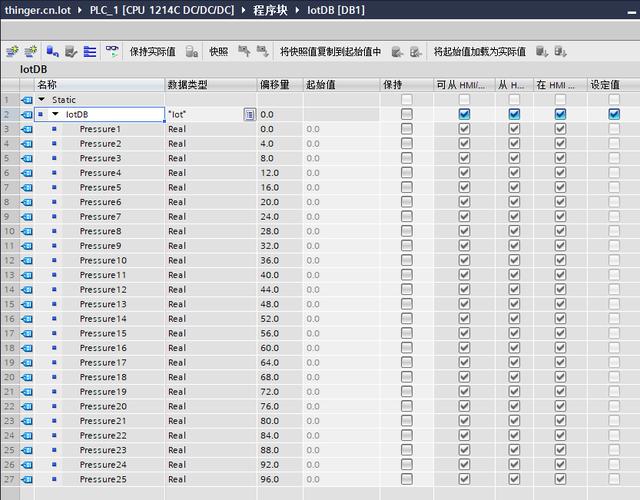Uncheck the 设定值 checkbox in the IotDB row

[614, 115]
